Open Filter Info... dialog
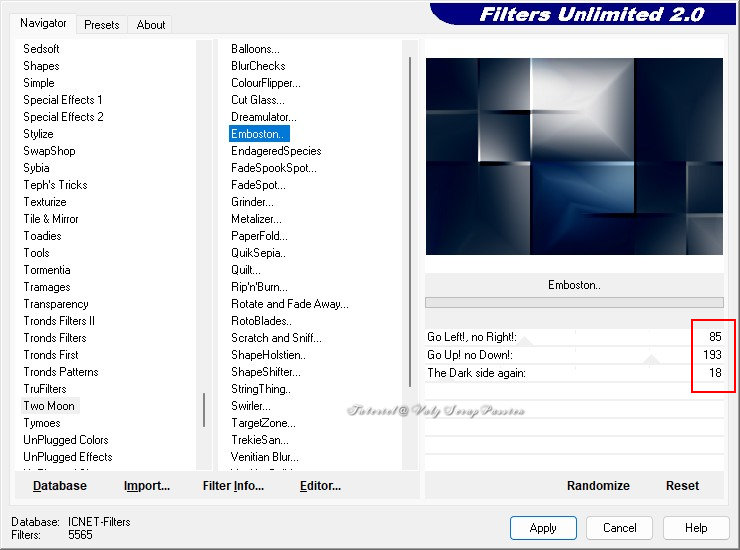This screenshot has height=550, width=740. 233,486
